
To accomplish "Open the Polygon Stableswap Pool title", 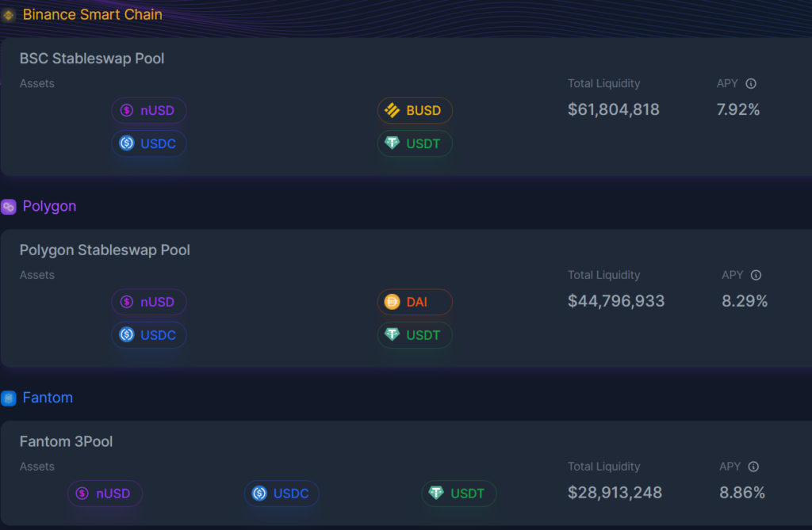I will pyautogui.click(x=105, y=250).
